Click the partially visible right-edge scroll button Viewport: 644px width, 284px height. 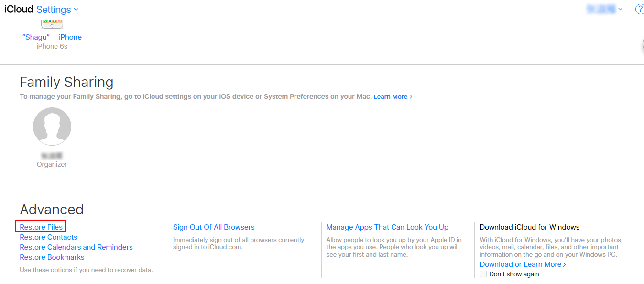[642, 44]
